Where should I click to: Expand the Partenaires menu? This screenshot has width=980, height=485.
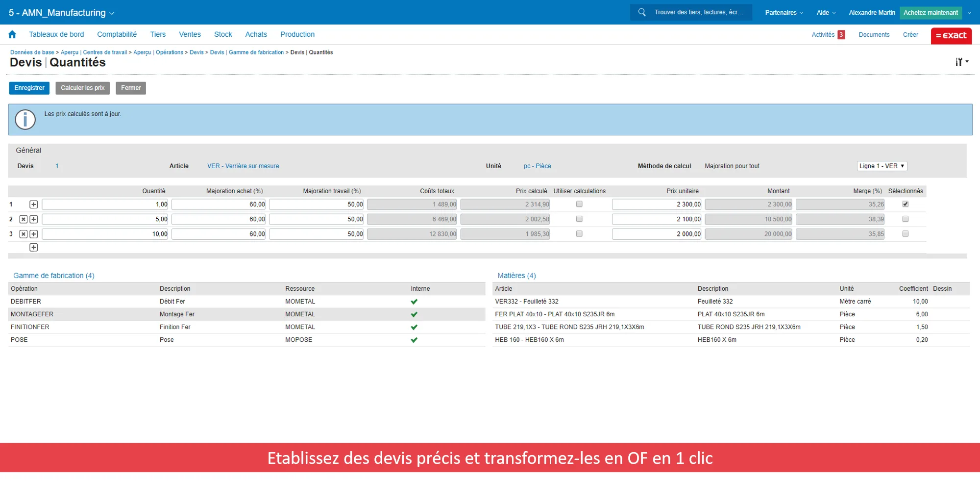(784, 13)
